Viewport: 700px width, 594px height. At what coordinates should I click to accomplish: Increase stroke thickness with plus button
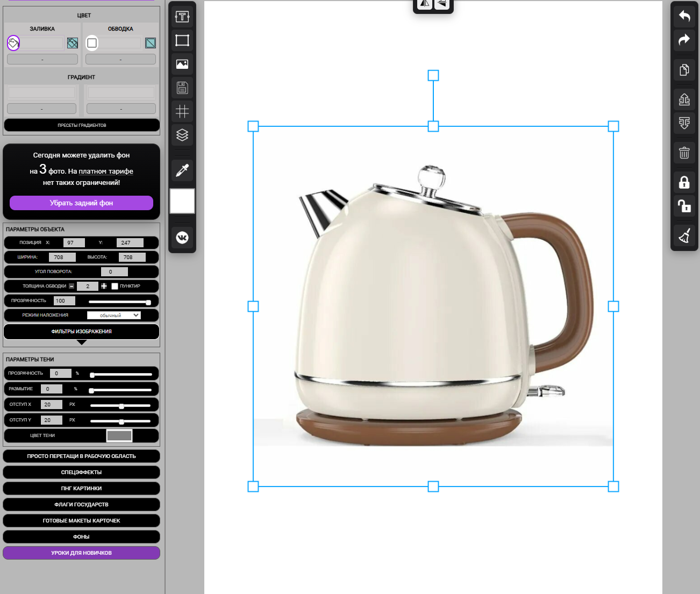pyautogui.click(x=104, y=286)
